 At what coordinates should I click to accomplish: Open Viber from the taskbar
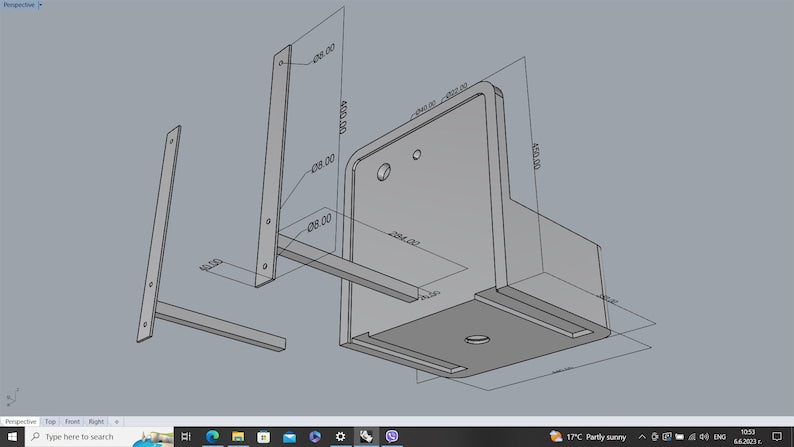coord(392,436)
